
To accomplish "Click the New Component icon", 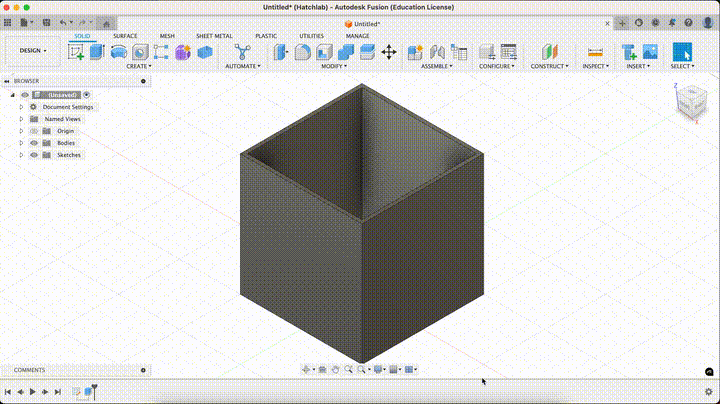I will 415,52.
